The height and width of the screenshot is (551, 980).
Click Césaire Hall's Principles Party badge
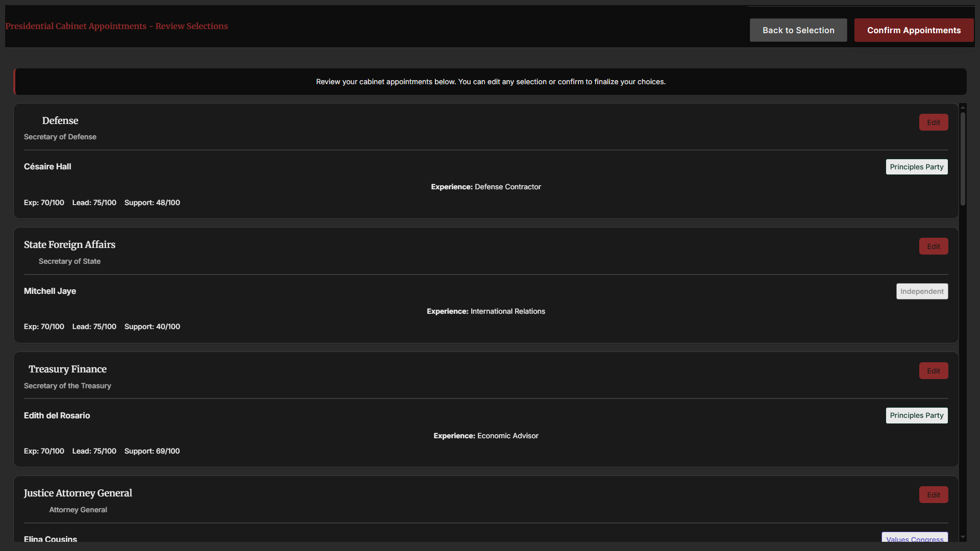click(916, 167)
